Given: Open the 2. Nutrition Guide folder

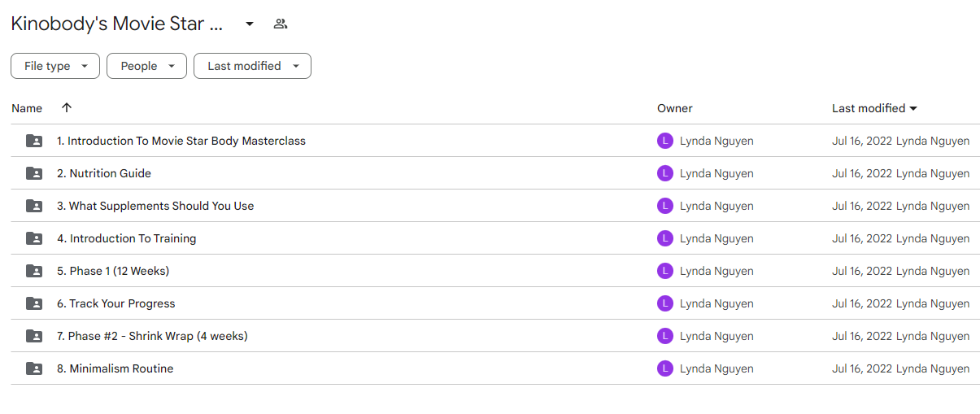Looking at the screenshot, I should [104, 173].
